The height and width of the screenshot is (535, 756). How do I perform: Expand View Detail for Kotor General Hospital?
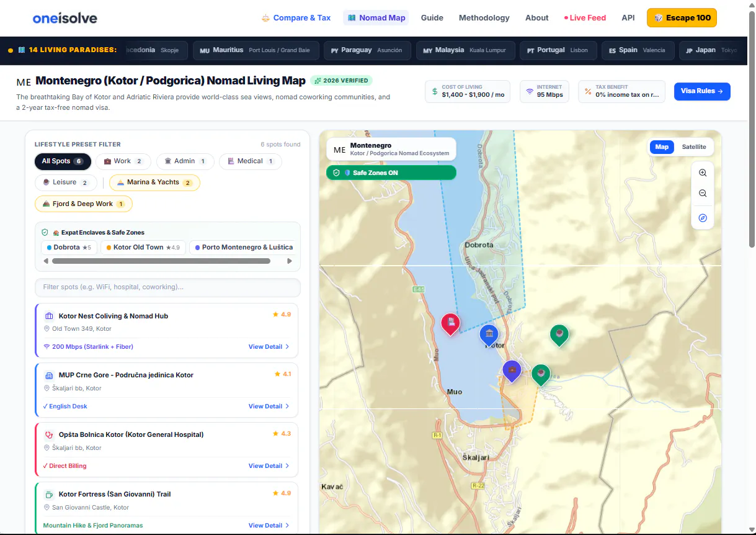click(269, 466)
